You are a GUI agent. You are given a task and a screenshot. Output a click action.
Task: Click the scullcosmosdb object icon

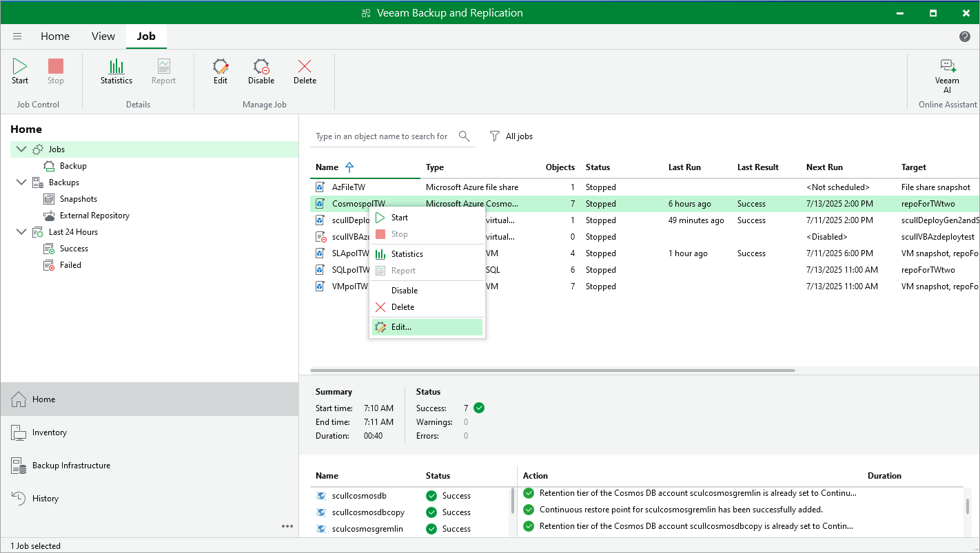320,495
